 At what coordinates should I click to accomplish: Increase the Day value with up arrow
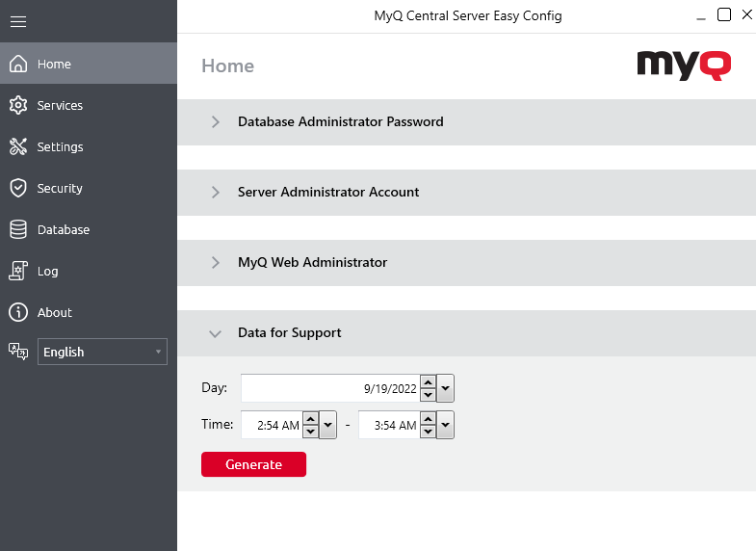click(x=429, y=382)
